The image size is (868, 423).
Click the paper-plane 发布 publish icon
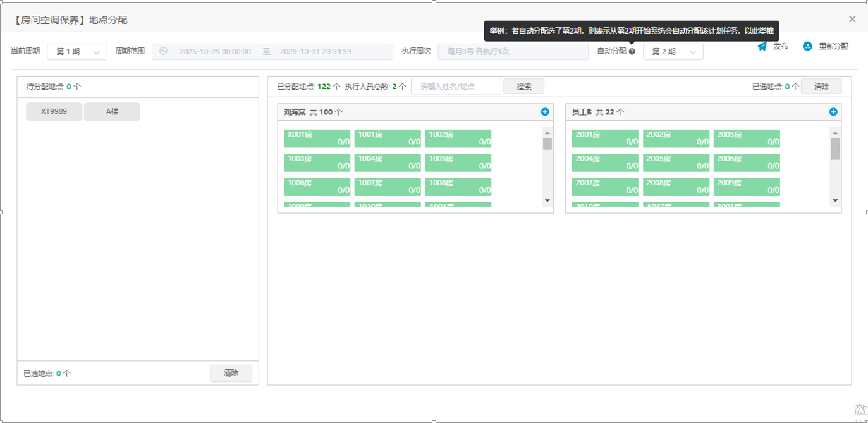(x=762, y=46)
